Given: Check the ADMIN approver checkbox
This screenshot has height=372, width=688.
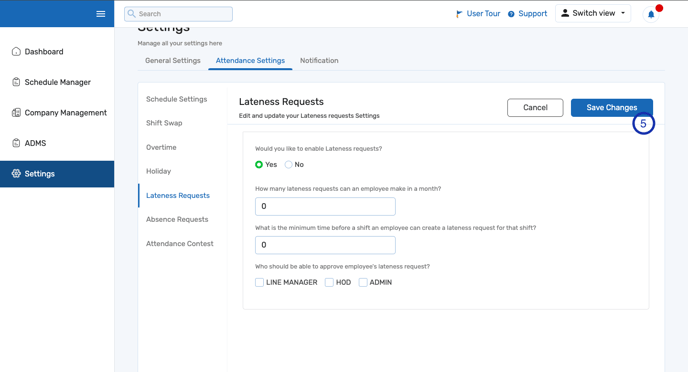Looking at the screenshot, I should 363,283.
